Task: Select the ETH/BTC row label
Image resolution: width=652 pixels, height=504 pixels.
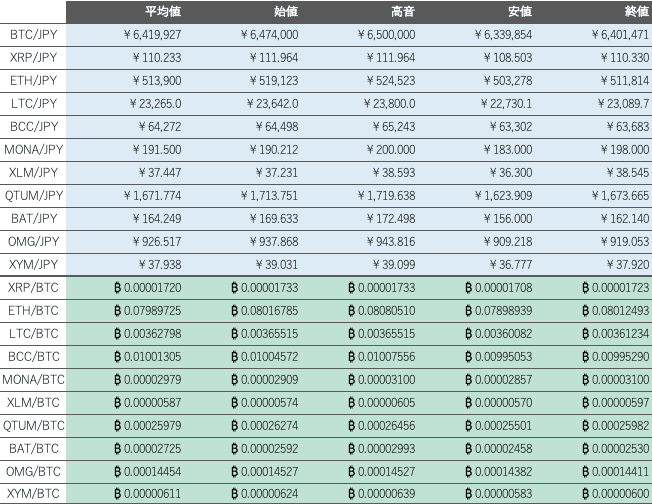Action: (x=33, y=310)
